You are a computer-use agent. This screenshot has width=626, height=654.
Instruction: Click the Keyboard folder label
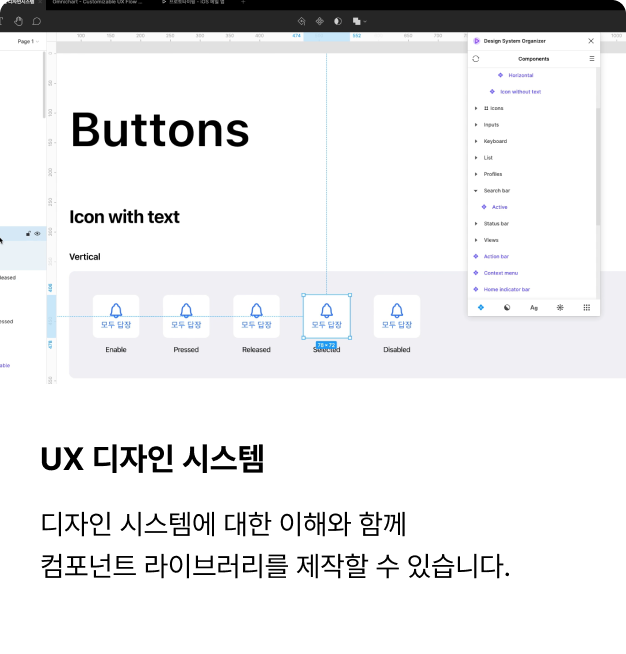[x=495, y=141]
